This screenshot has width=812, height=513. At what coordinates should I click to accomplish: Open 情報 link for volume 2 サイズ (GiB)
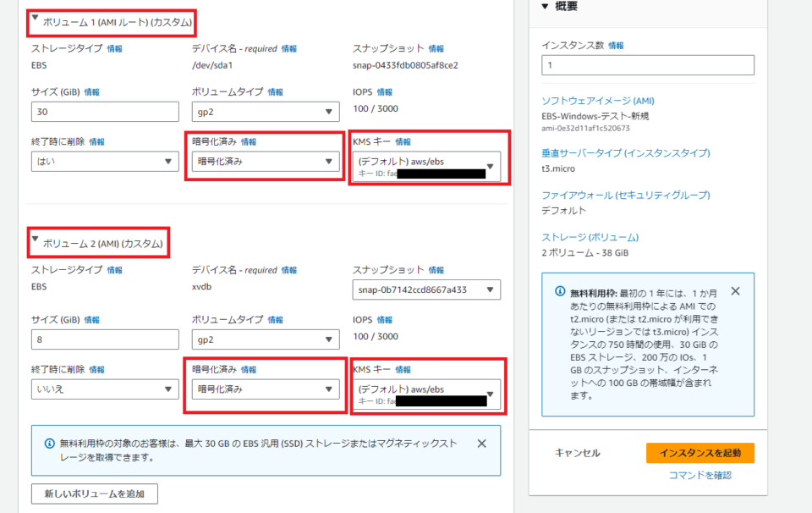[91, 320]
